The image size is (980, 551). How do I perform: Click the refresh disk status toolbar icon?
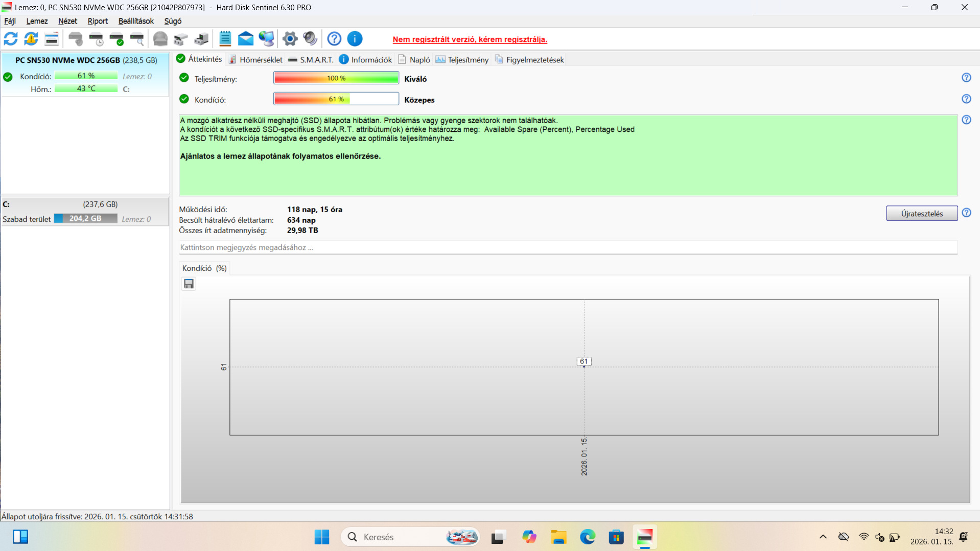(x=11, y=39)
